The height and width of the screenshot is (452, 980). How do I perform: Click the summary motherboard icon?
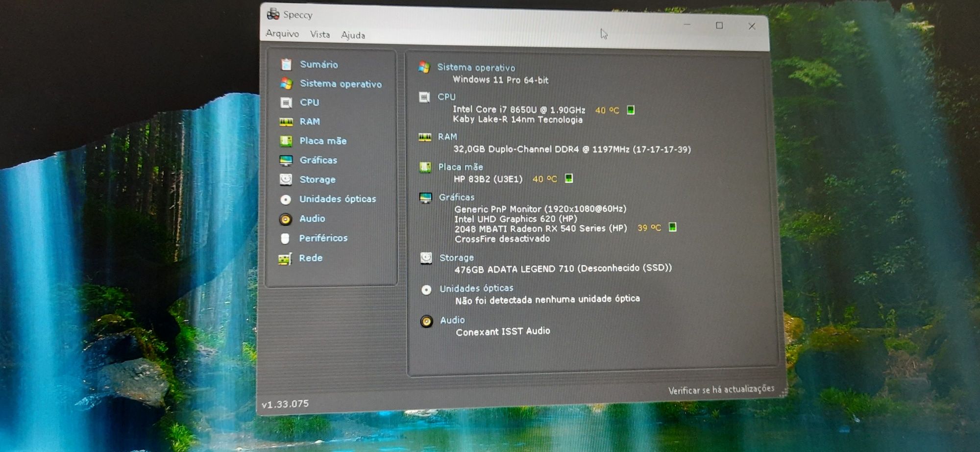[x=425, y=167]
